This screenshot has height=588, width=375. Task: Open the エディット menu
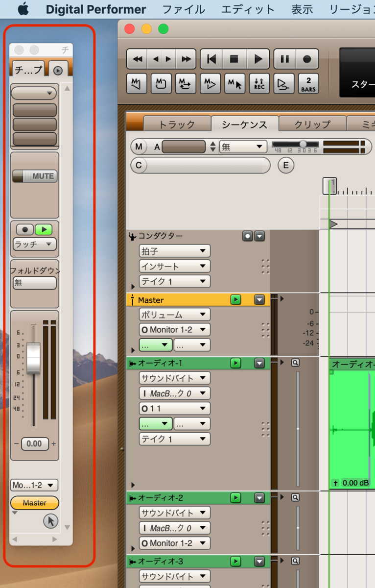pyautogui.click(x=248, y=9)
